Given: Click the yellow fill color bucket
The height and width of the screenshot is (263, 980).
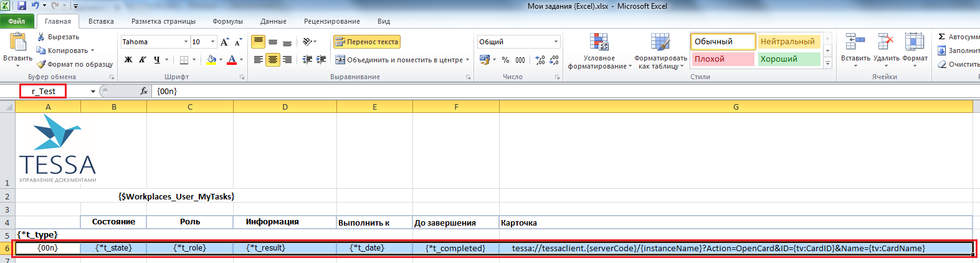Looking at the screenshot, I should point(212,60).
